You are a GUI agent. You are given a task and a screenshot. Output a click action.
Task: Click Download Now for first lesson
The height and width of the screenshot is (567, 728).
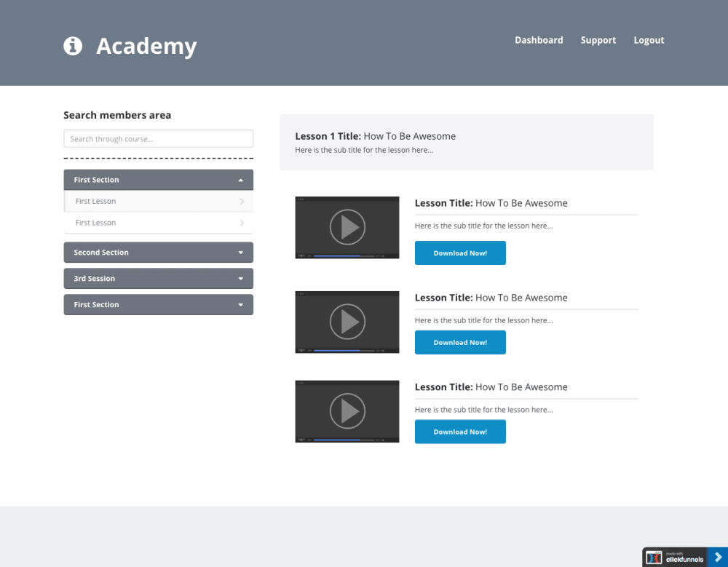pos(460,253)
